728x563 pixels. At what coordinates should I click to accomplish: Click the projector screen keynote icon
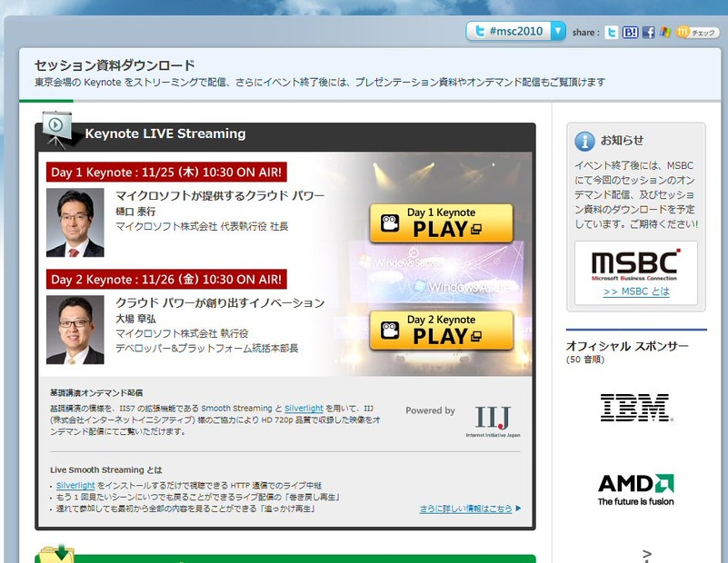(x=56, y=130)
